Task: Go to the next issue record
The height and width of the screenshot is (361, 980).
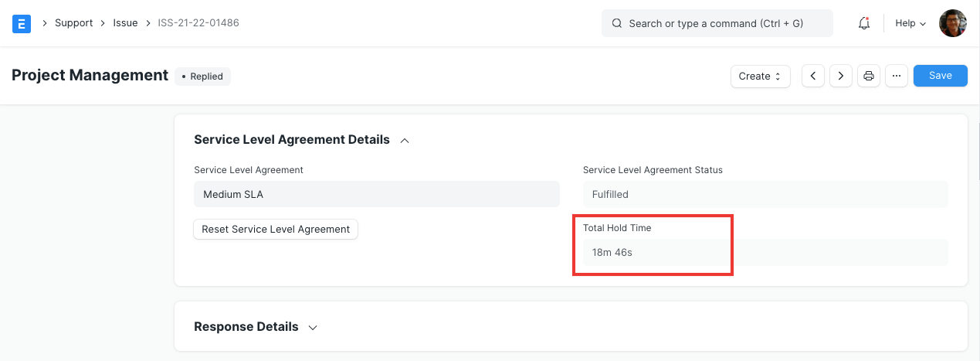Action: pyautogui.click(x=840, y=76)
